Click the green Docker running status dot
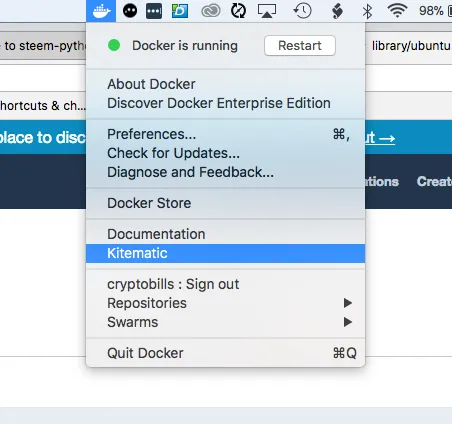 pyautogui.click(x=114, y=45)
